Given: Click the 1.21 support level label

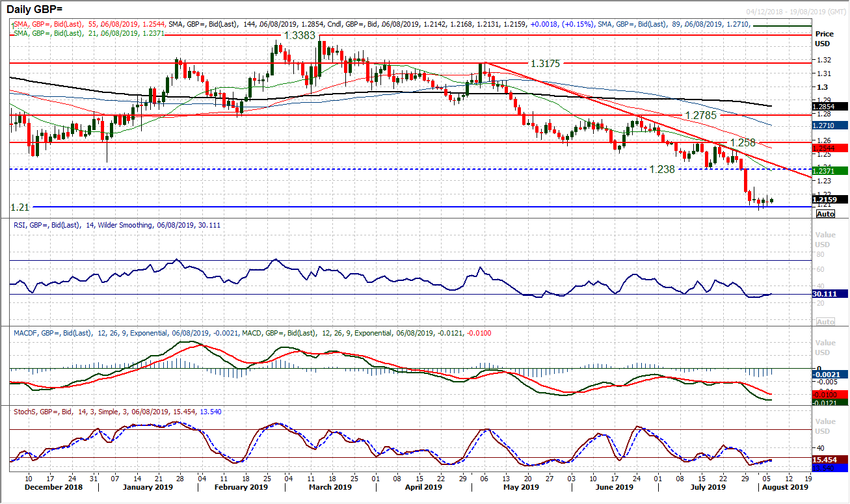Looking at the screenshot, I should [x=20, y=207].
